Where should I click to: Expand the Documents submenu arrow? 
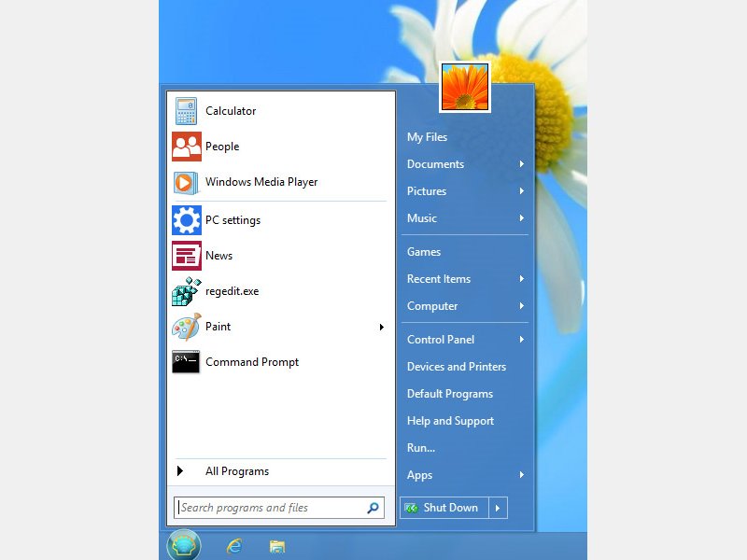coord(522,164)
